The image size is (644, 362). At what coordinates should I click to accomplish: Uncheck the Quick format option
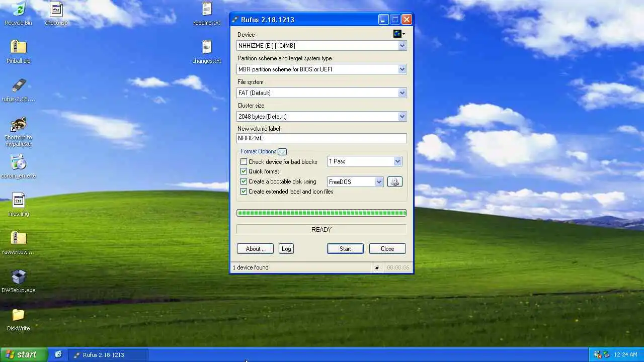coord(244,171)
